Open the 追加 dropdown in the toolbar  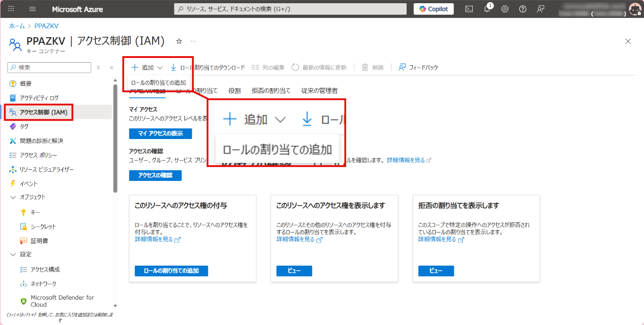pyautogui.click(x=147, y=67)
